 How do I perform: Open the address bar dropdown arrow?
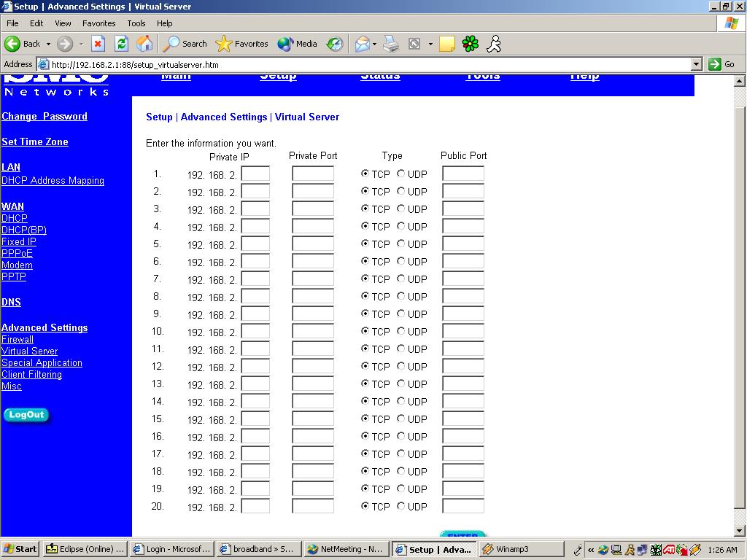[696, 64]
